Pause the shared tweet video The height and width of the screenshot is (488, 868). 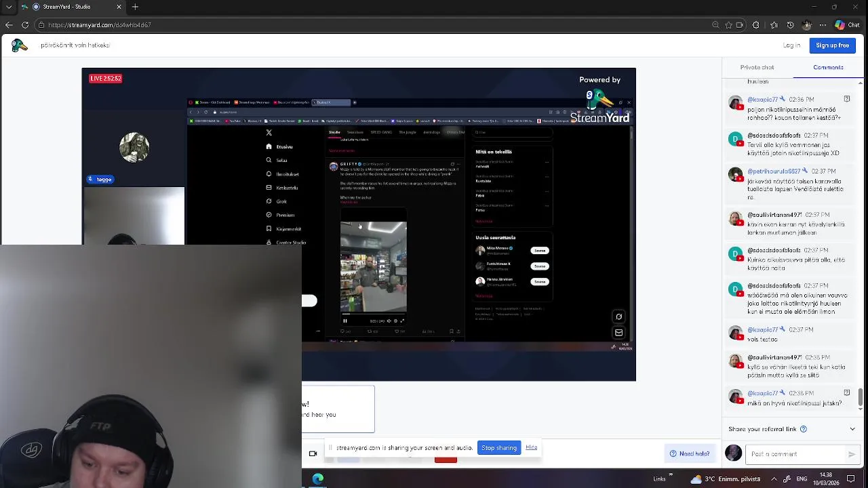click(x=344, y=321)
